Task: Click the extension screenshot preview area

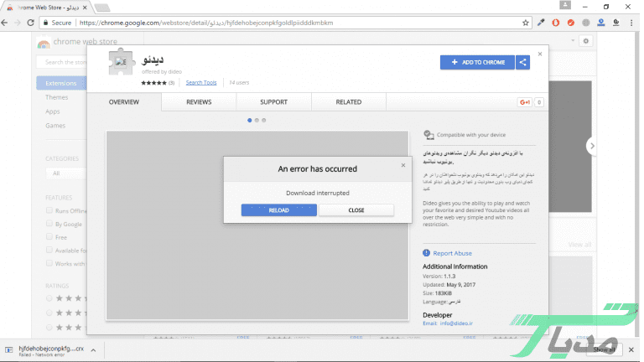Action: tap(257, 225)
